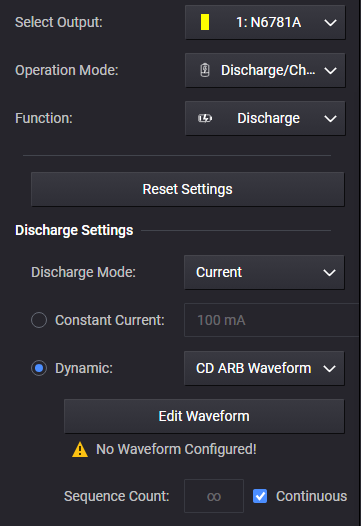Click the Select Output chevron arrow
The image size is (361, 526).
330,22
